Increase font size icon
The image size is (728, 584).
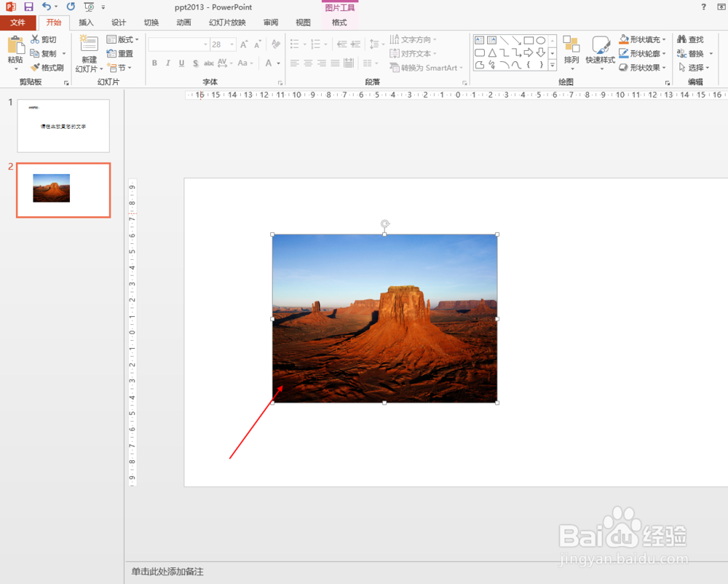[x=244, y=44]
